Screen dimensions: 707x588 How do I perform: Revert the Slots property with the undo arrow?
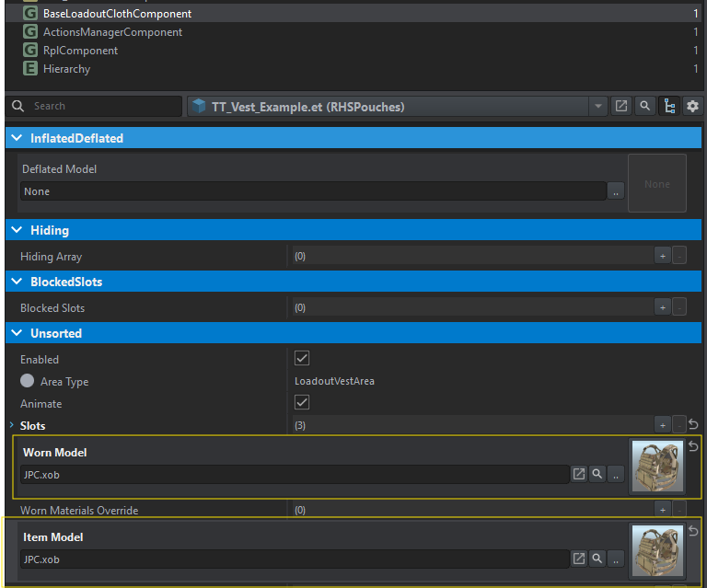(694, 425)
